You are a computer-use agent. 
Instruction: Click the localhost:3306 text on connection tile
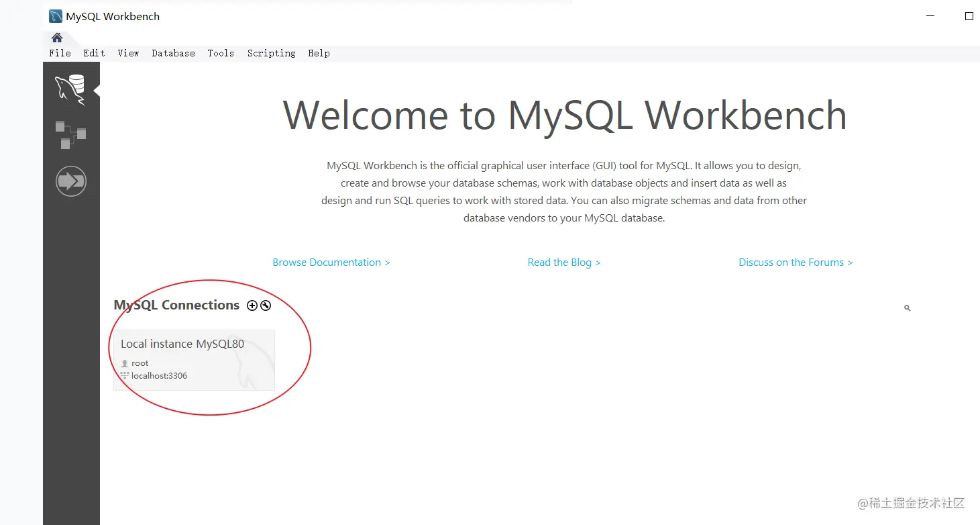point(159,376)
